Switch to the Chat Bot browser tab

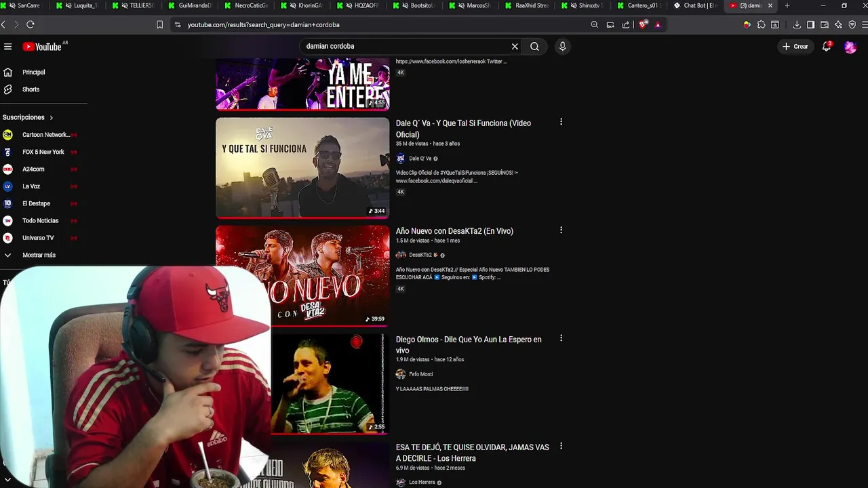pyautogui.click(x=695, y=5)
